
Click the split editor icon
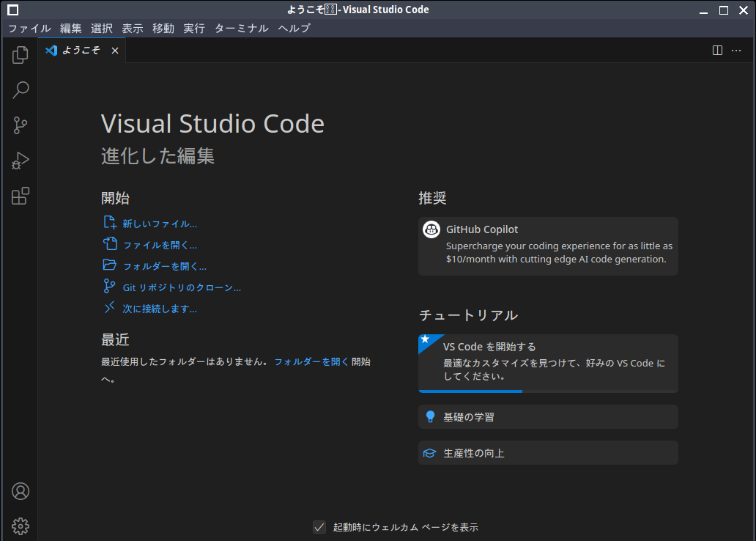[x=717, y=50]
